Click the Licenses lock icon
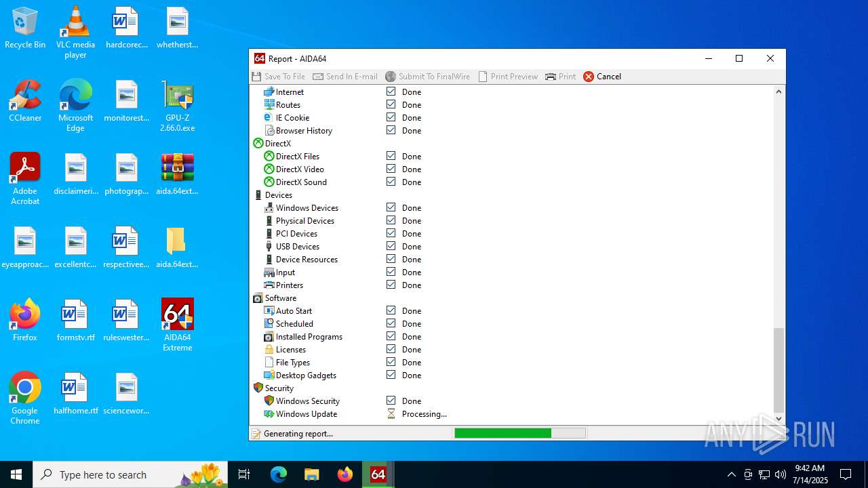 tap(269, 349)
